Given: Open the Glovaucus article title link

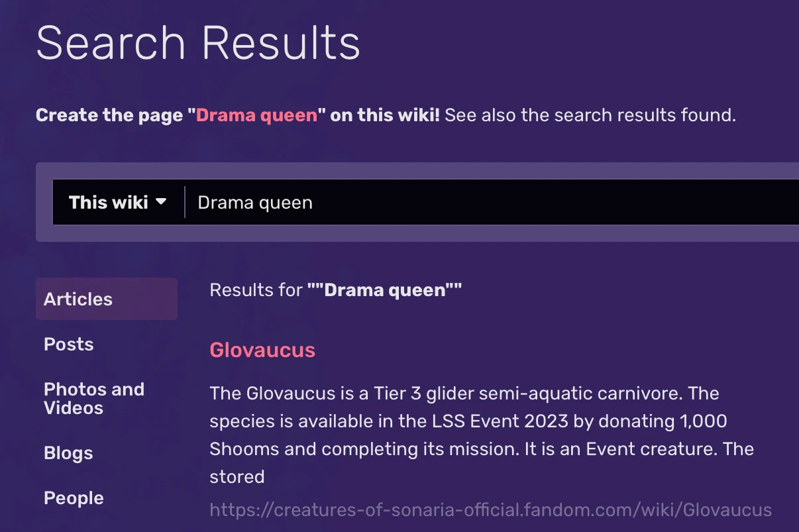Looking at the screenshot, I should coord(262,350).
